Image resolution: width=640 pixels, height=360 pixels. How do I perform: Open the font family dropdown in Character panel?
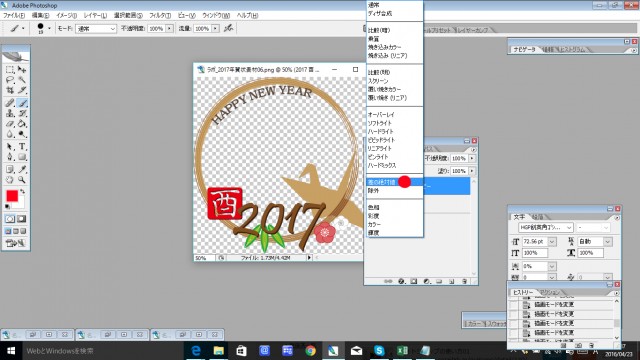(x=546, y=227)
